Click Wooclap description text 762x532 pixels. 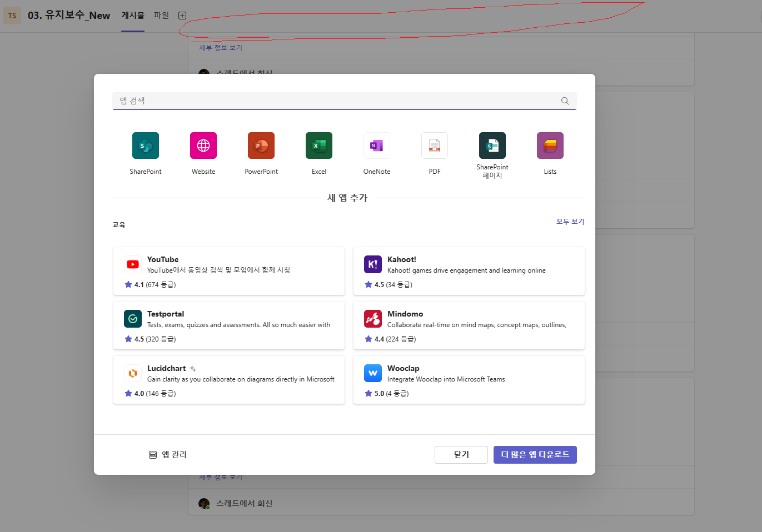(446, 379)
